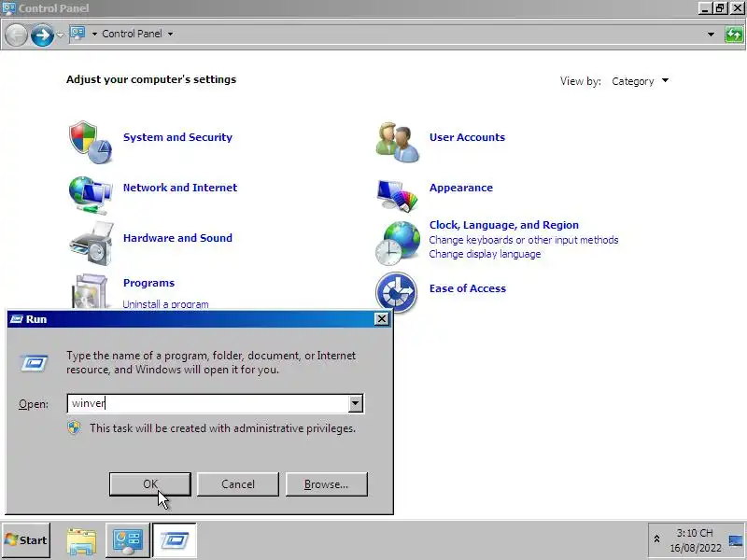The image size is (747, 560).
Task: Expand the Open combo box history dropdown
Action: point(355,404)
